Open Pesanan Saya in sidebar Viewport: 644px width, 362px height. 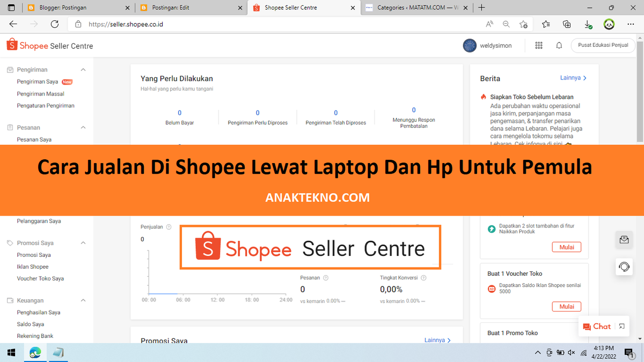tap(34, 139)
